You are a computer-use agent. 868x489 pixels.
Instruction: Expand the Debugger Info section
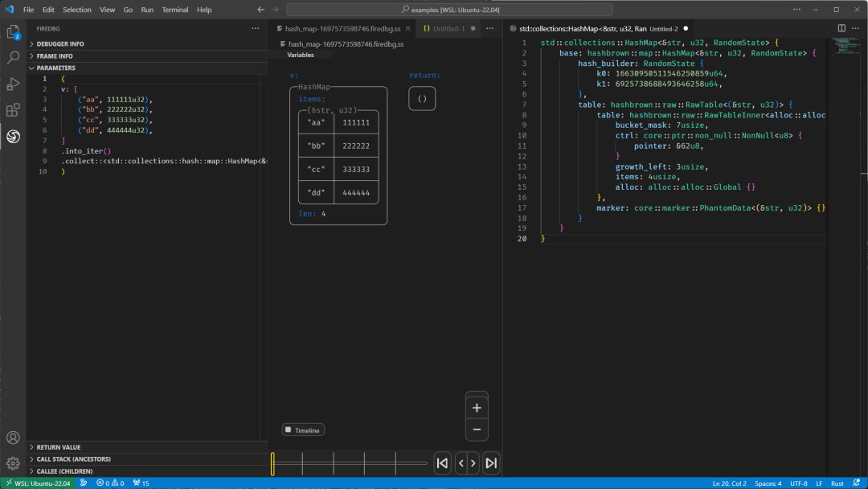pos(60,43)
